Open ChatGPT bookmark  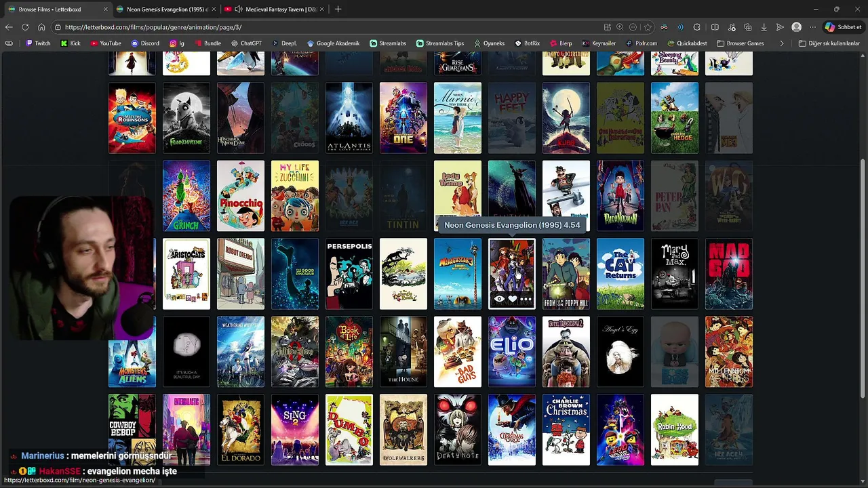pyautogui.click(x=246, y=43)
